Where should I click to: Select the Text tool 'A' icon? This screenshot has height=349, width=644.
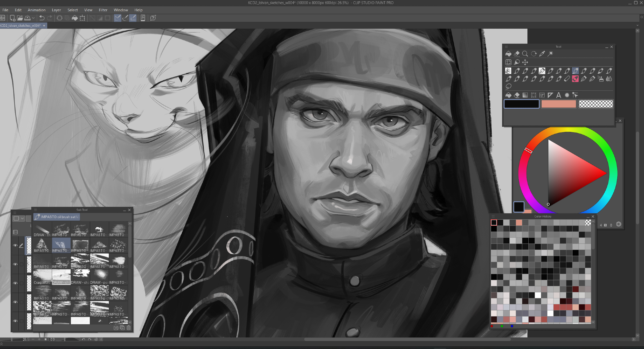[x=558, y=95]
